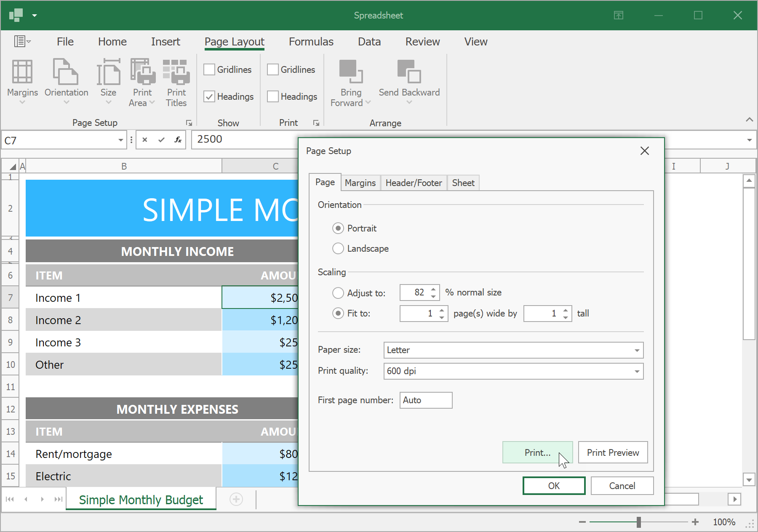This screenshot has height=532, width=758.
Task: Click the Print Preview button
Action: point(613,452)
